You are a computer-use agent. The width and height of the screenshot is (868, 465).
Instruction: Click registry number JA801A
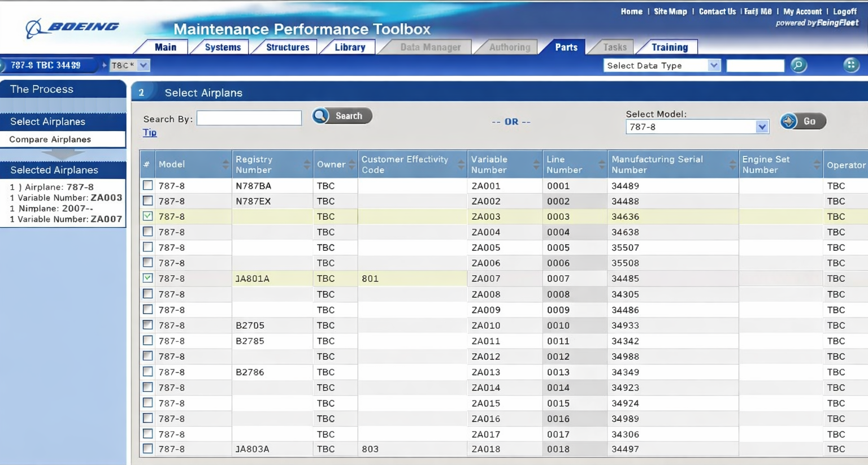[x=253, y=279]
